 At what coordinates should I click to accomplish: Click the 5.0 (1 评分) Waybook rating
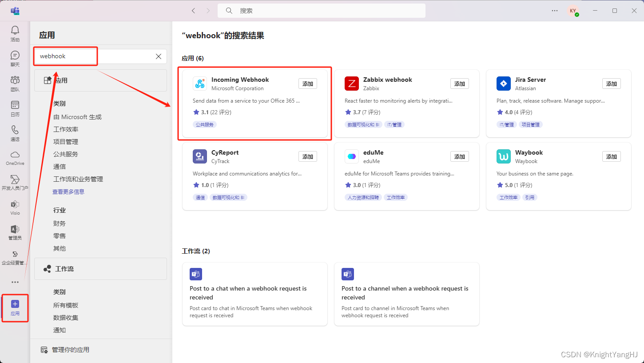click(518, 185)
